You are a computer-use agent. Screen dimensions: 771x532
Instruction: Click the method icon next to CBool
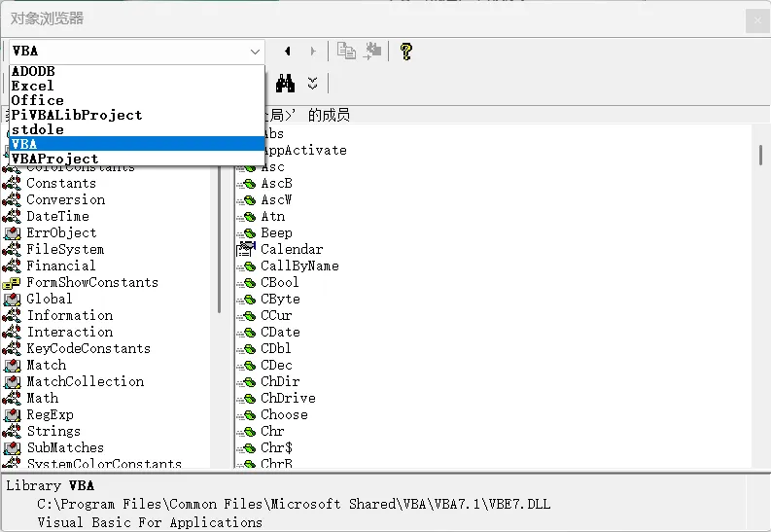pos(247,283)
